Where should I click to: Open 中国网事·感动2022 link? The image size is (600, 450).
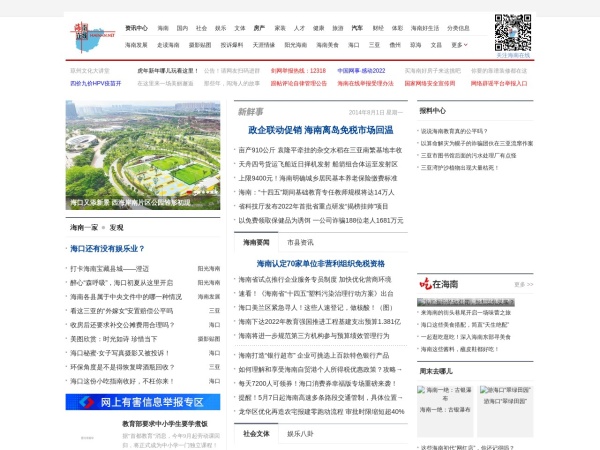pos(361,71)
